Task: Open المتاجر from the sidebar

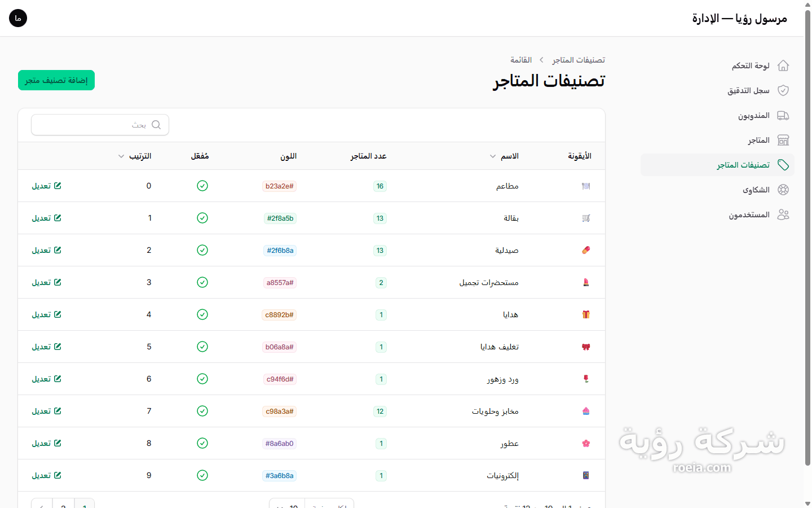Action: tap(717, 140)
